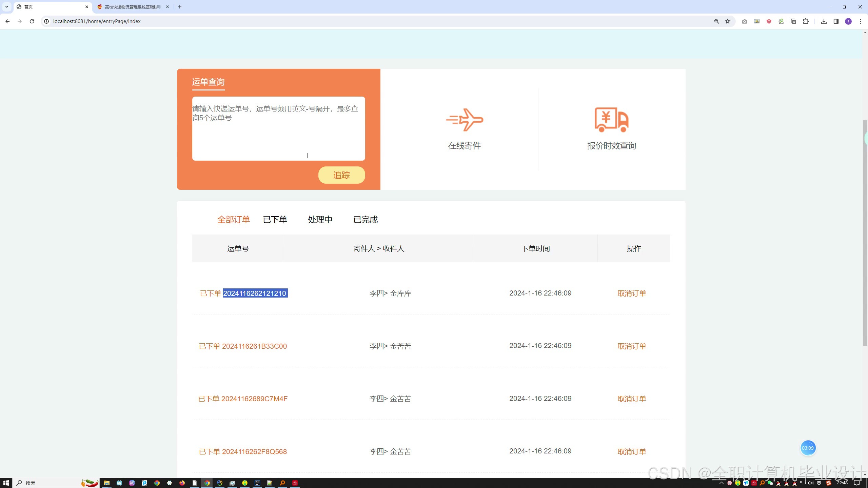Click the zoom magnifier icon in the address bar
868x488 pixels.
tap(716, 21)
